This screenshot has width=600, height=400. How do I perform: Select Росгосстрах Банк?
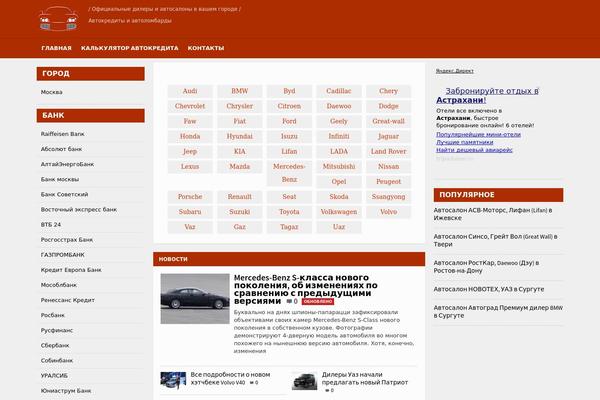click(x=67, y=240)
